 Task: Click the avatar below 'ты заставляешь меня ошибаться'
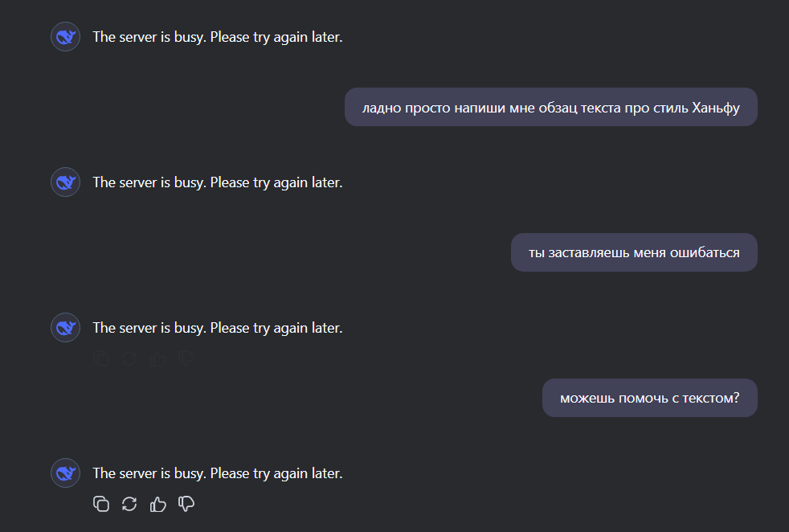[x=65, y=328]
